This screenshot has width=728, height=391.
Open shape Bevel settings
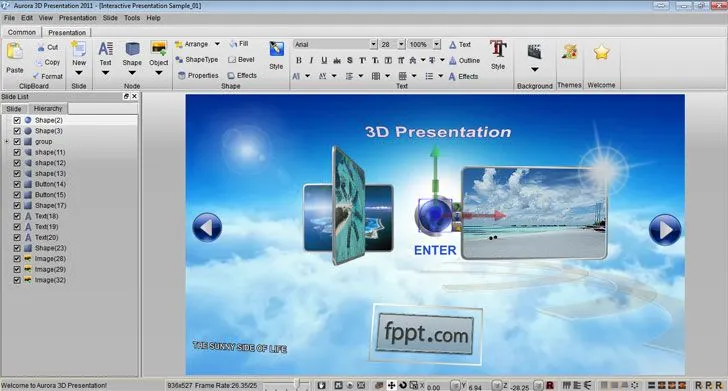click(241, 59)
